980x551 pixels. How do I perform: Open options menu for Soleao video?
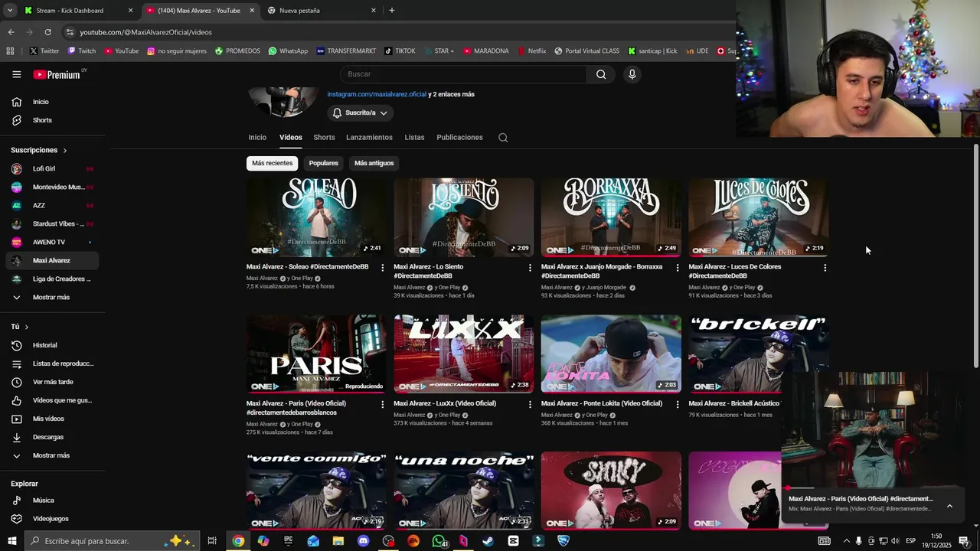(383, 268)
